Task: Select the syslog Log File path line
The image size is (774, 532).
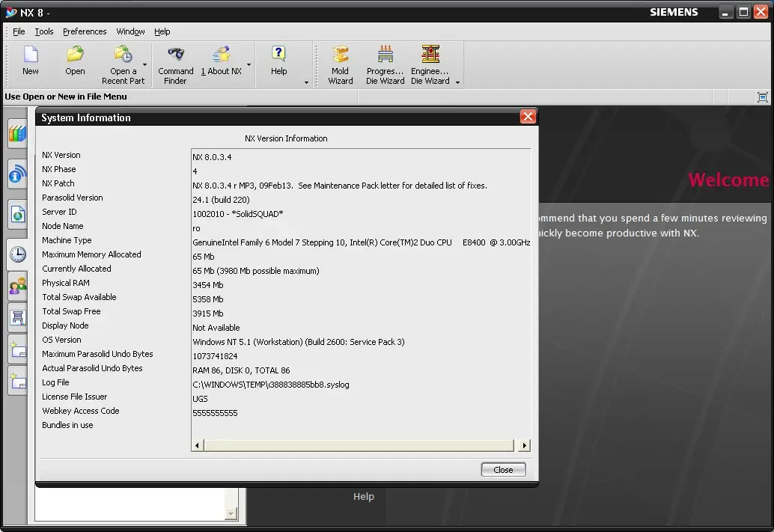Action: pos(270,385)
